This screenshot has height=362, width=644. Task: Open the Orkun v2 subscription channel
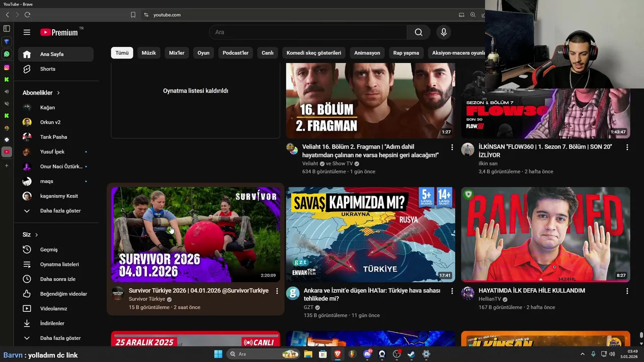(56, 122)
